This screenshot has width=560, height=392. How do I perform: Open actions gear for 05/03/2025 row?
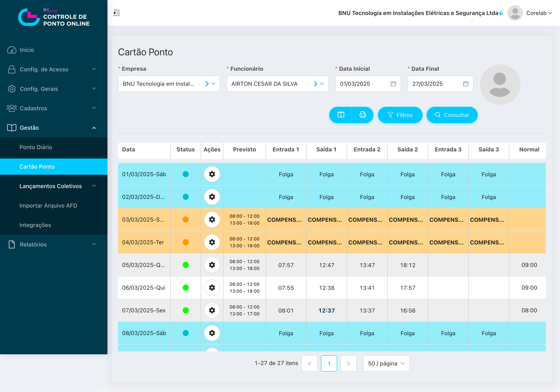pos(212,265)
